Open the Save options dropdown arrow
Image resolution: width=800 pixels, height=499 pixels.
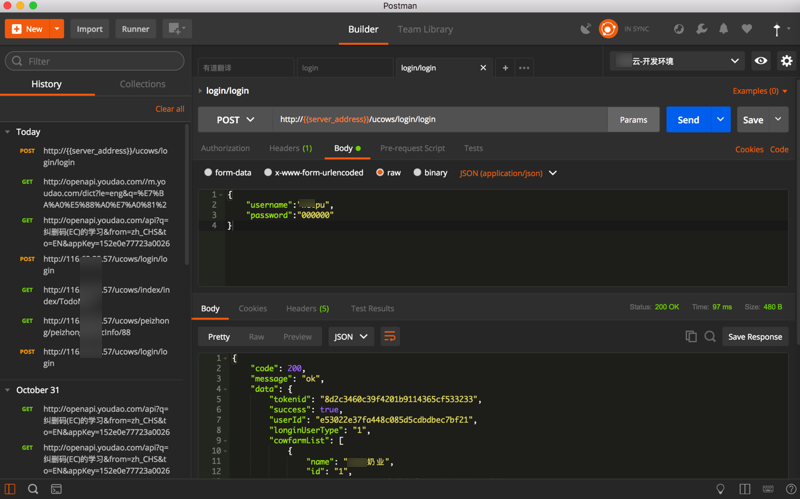[778, 119]
